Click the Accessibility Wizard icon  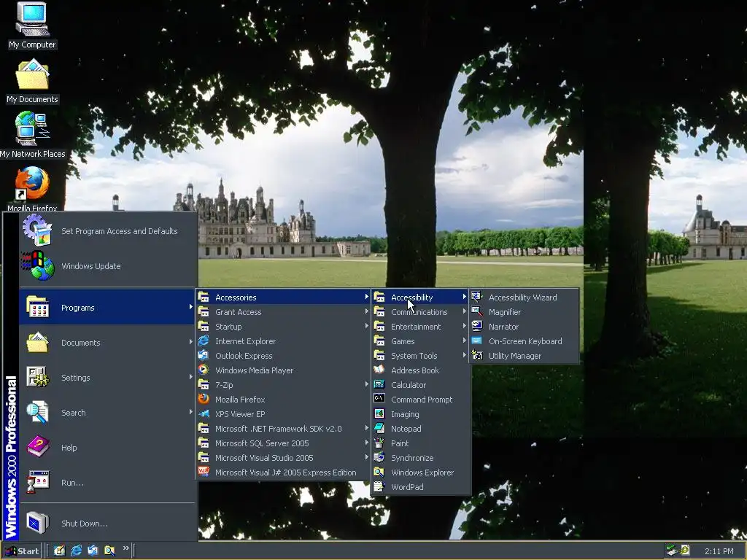476,297
